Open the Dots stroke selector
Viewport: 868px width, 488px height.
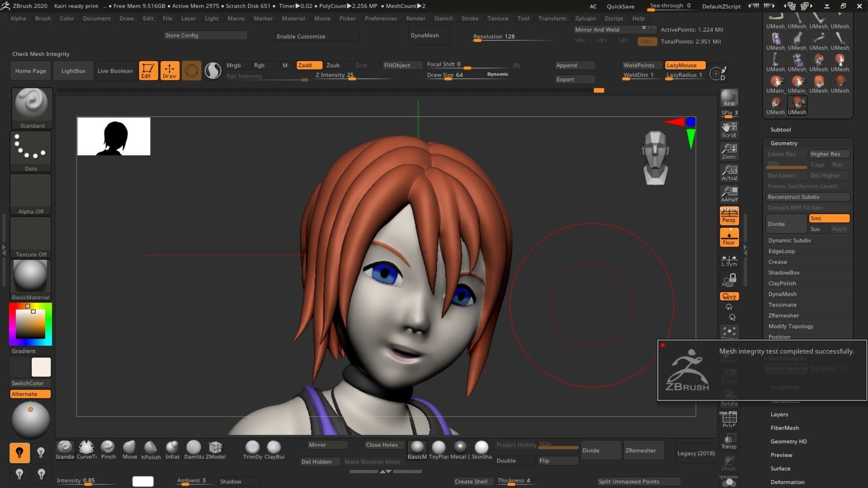[31, 151]
